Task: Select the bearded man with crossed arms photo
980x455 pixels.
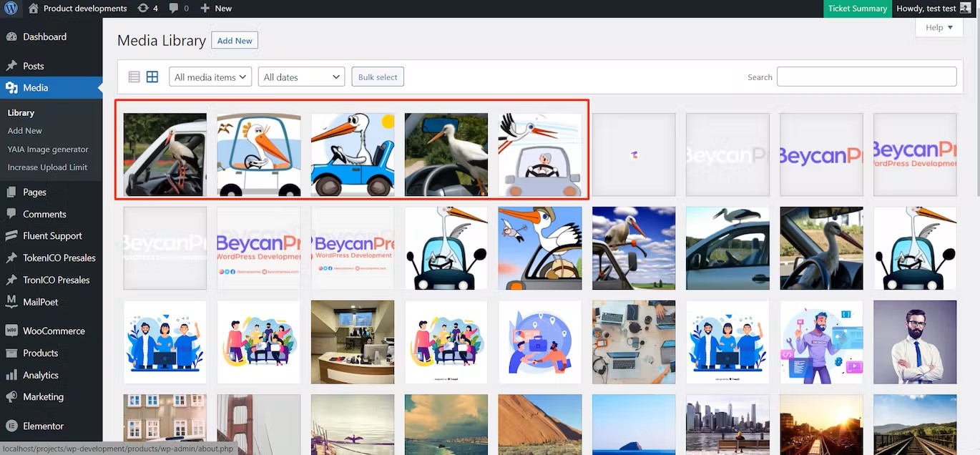Action: pos(915,342)
